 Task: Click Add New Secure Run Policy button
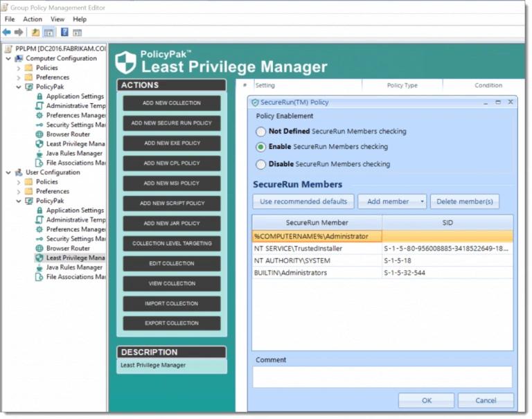tap(172, 123)
